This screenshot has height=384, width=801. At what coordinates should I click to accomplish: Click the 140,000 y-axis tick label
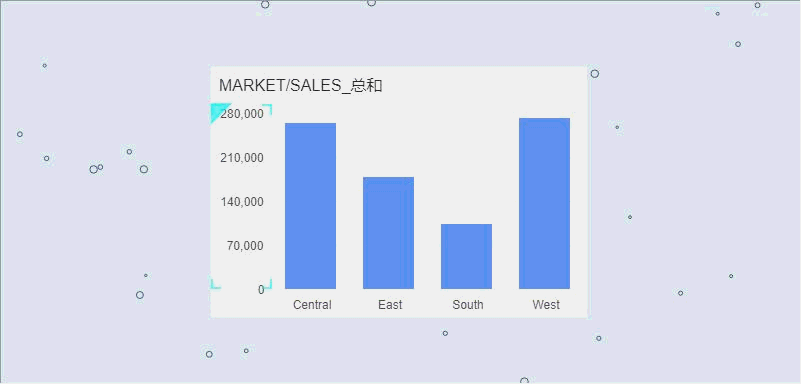pyautogui.click(x=242, y=202)
